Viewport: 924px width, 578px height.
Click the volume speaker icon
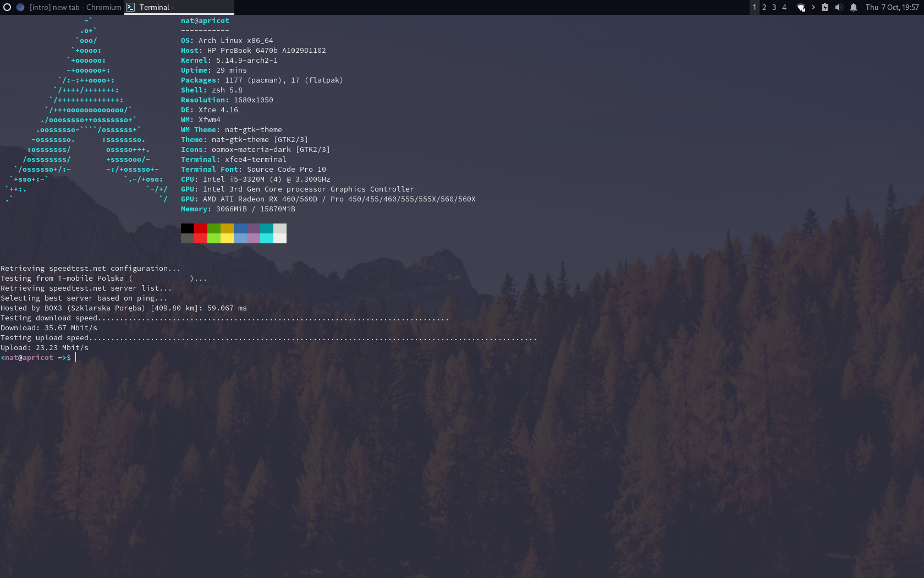pyautogui.click(x=839, y=7)
